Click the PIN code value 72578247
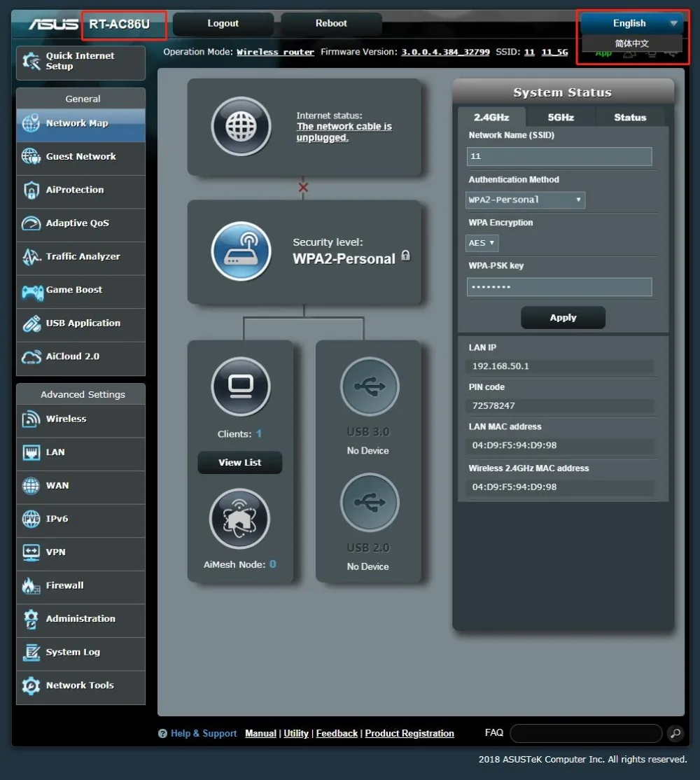Screen dimensions: 700x780 (x=493, y=405)
